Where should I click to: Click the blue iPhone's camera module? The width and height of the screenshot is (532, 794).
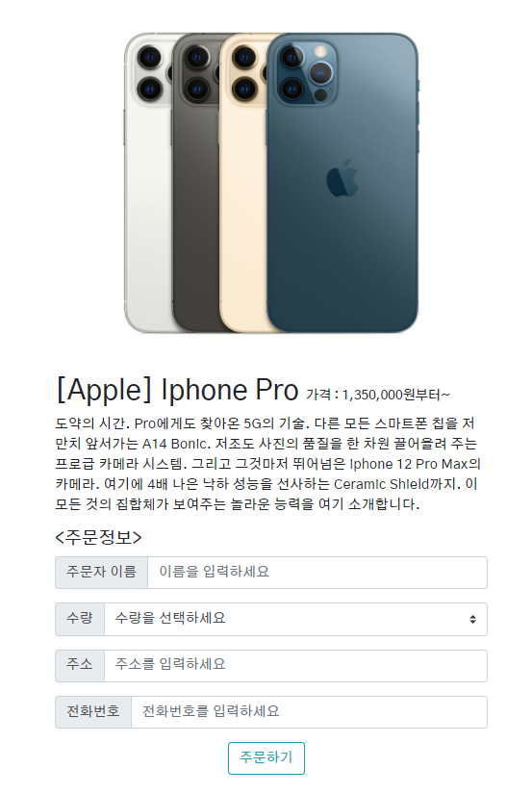pos(304,72)
